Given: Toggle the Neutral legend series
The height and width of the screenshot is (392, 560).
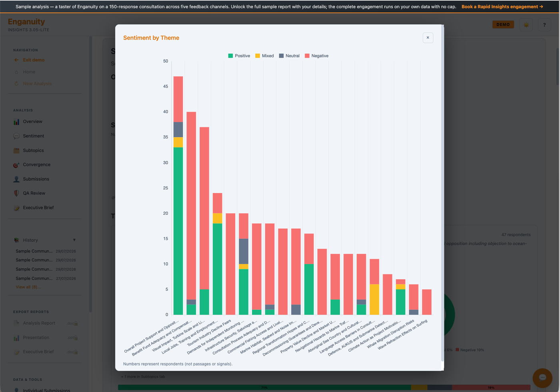Looking at the screenshot, I should tap(289, 56).
